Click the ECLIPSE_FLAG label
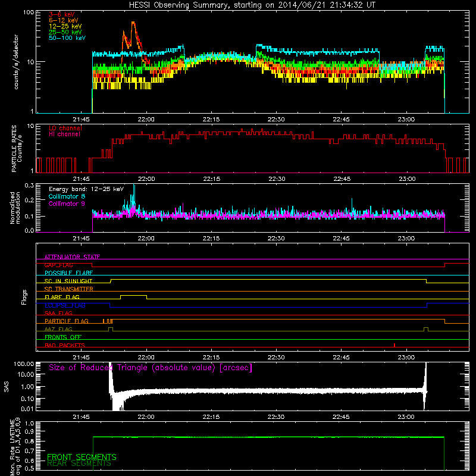This screenshot has width=476, height=476. point(65,305)
